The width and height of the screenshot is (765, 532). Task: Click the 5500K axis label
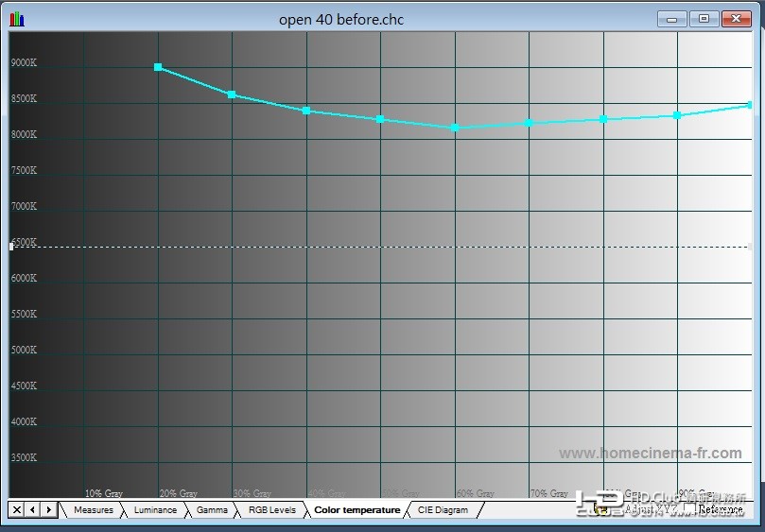tap(24, 314)
